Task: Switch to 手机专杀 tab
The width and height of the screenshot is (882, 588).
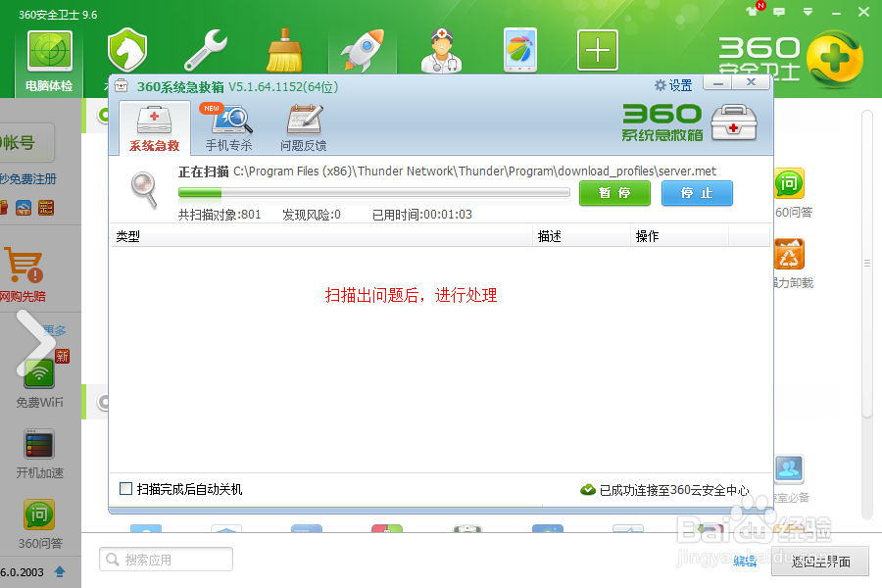Action: coord(229,128)
